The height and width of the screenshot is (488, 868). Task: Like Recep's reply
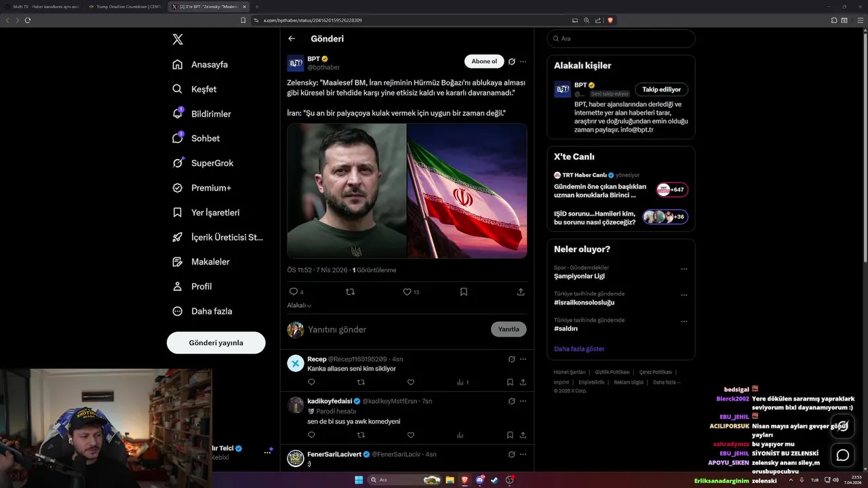[410, 382]
